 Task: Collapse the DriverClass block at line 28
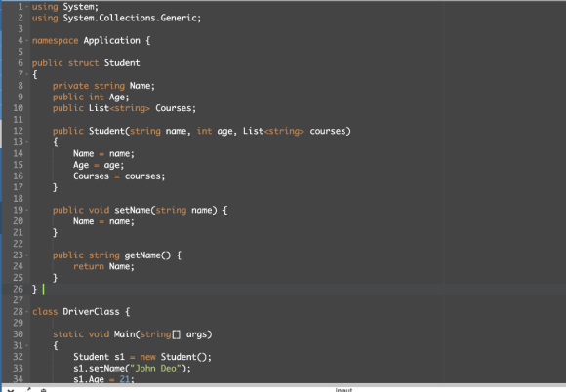[x=27, y=312]
